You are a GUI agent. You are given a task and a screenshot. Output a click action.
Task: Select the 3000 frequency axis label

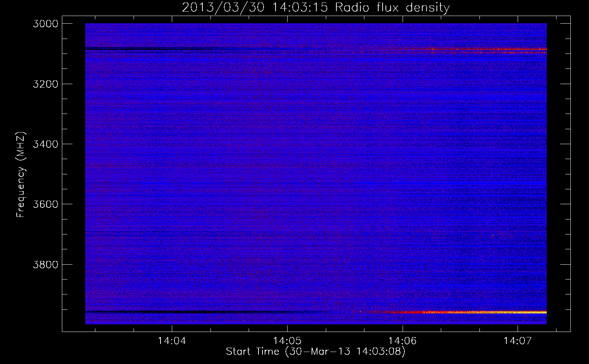coord(46,24)
